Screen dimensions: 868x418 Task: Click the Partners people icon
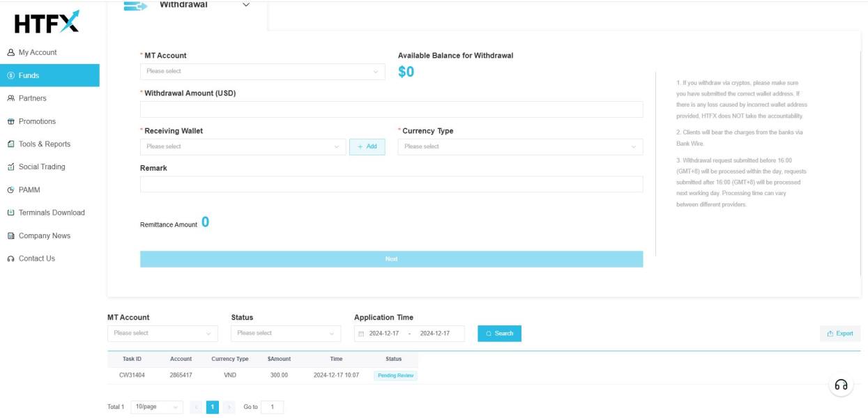10,98
